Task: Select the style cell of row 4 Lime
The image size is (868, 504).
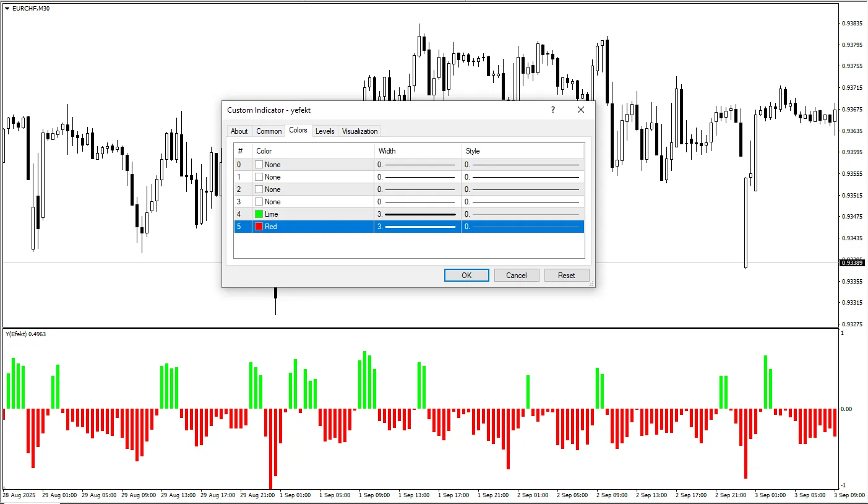Action: 523,214
